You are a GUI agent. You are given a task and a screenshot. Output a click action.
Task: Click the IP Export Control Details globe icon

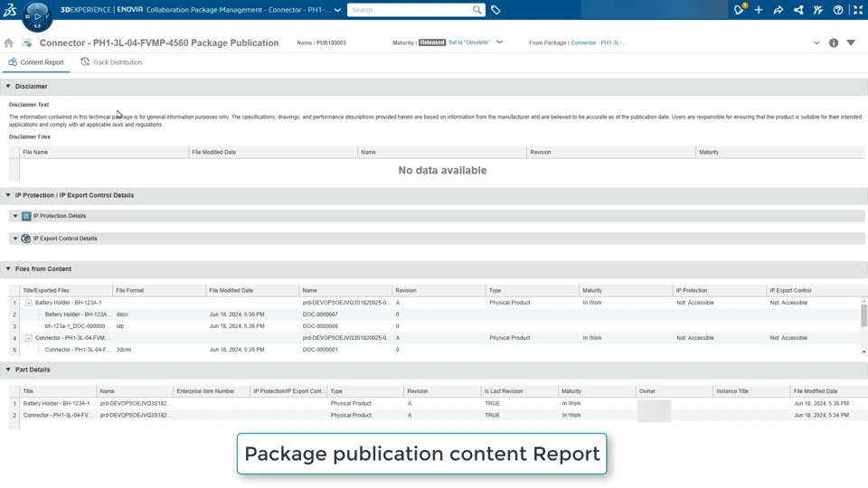coord(26,239)
